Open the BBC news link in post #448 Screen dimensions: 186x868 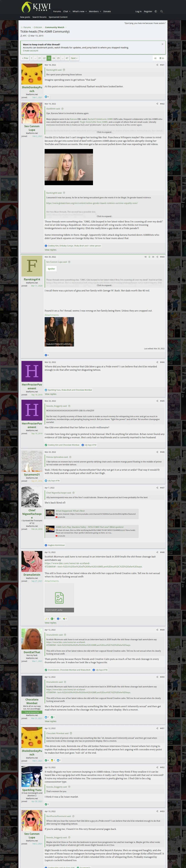click(93, 565)
